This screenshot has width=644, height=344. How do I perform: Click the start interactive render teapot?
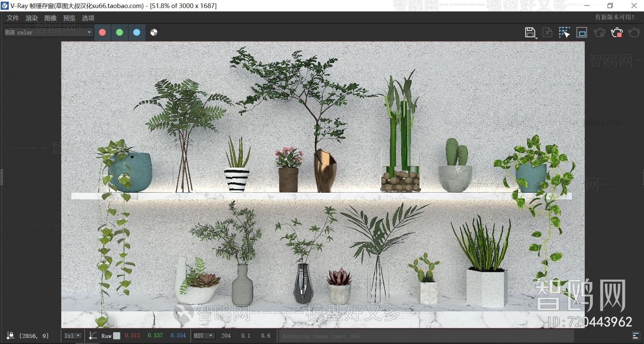click(600, 33)
